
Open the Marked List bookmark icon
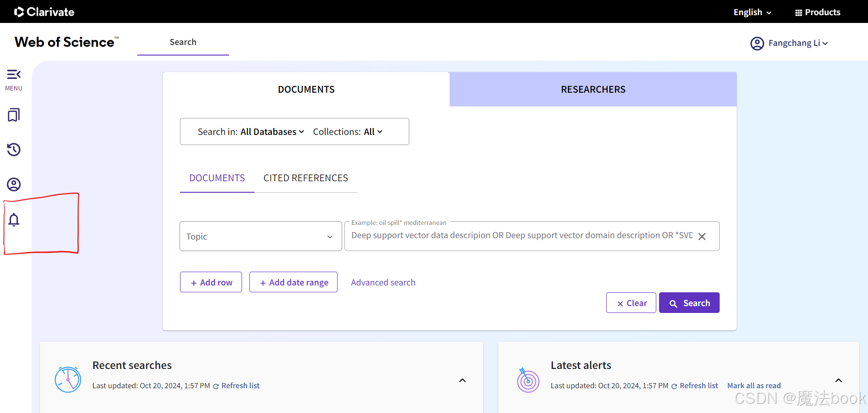tap(14, 115)
